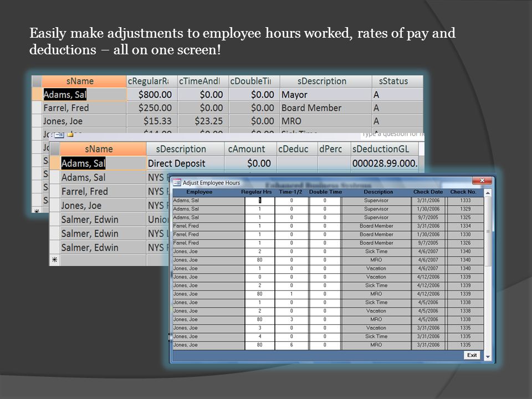532x399 pixels.
Task: Click check number 1330
Action: (465, 234)
